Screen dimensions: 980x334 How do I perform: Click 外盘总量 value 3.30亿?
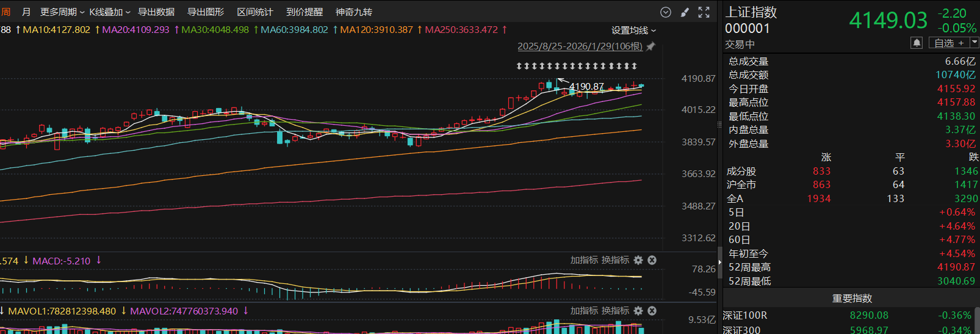tap(960, 144)
